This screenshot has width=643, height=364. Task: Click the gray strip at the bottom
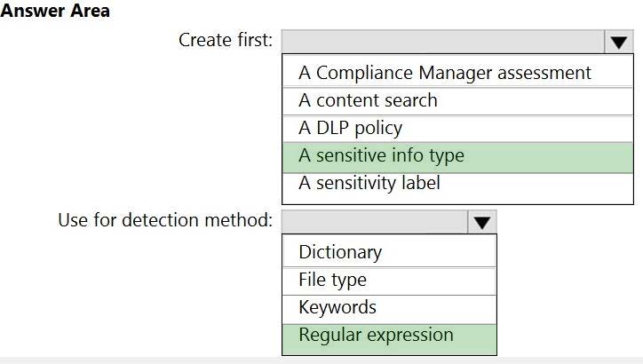pos(321,360)
